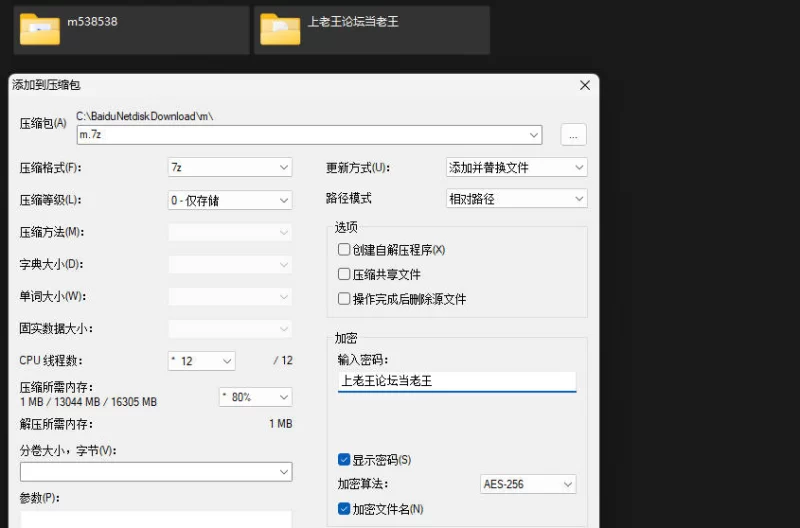Browse for archive location with ... button

coord(573,135)
